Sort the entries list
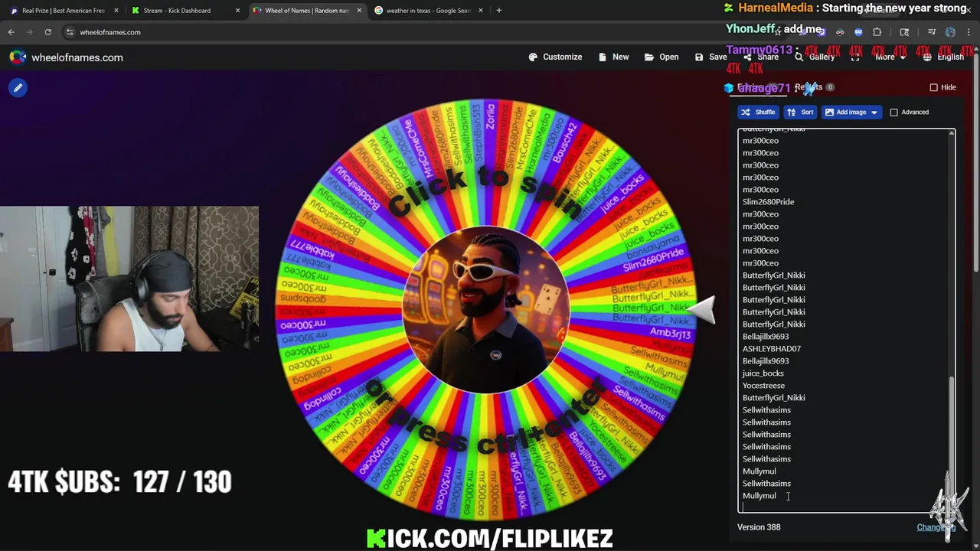Image resolution: width=980 pixels, height=551 pixels. click(800, 112)
